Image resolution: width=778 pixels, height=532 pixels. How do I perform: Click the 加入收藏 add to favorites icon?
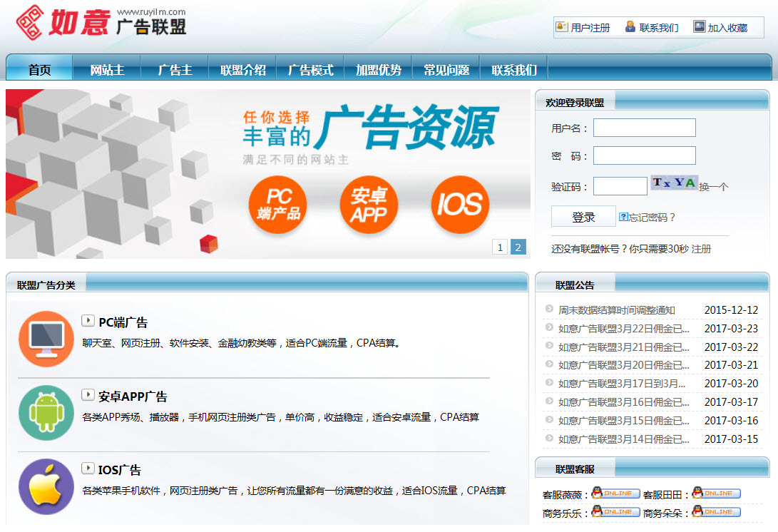(699, 27)
